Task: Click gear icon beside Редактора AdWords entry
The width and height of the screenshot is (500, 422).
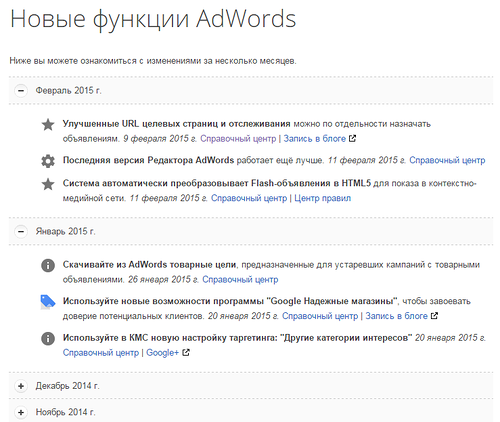Action: 48,161
